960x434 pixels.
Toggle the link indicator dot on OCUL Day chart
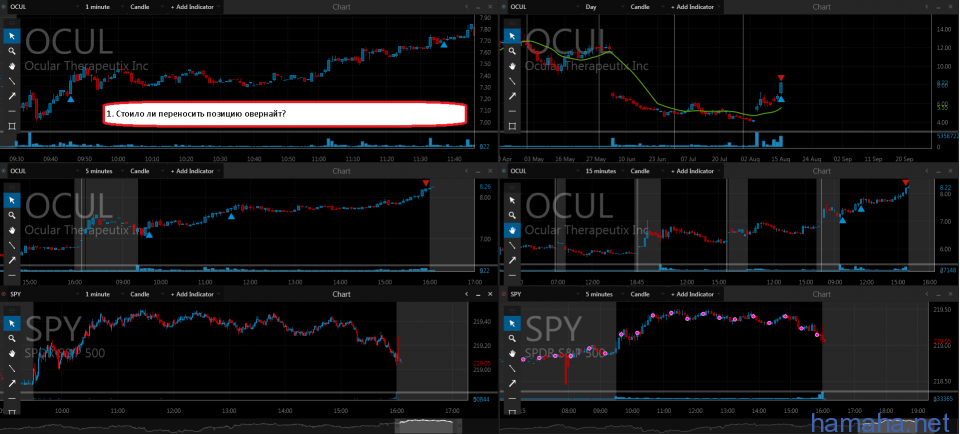pos(504,7)
